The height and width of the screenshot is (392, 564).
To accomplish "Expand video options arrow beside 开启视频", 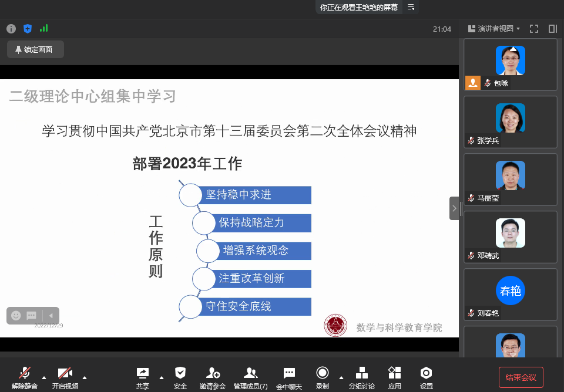I will coord(85,378).
